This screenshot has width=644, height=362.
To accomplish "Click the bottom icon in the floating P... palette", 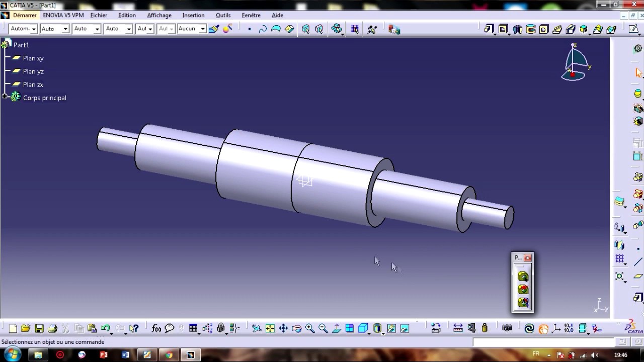I will [x=523, y=303].
